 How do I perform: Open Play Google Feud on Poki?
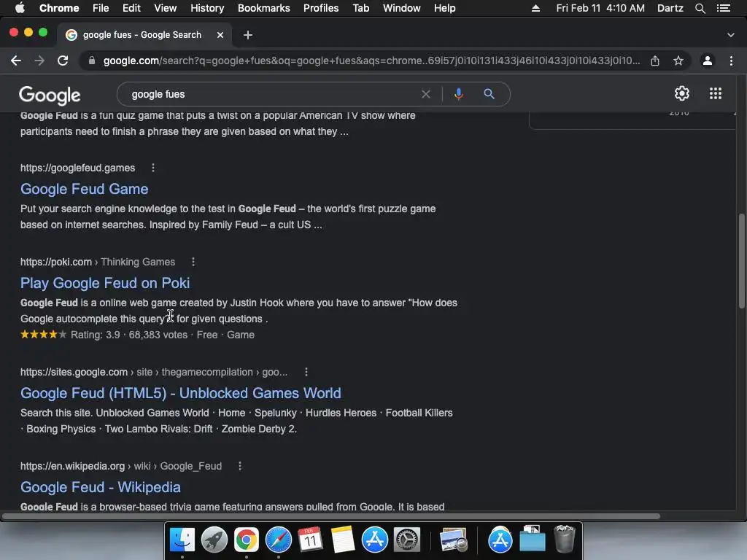coord(105,284)
